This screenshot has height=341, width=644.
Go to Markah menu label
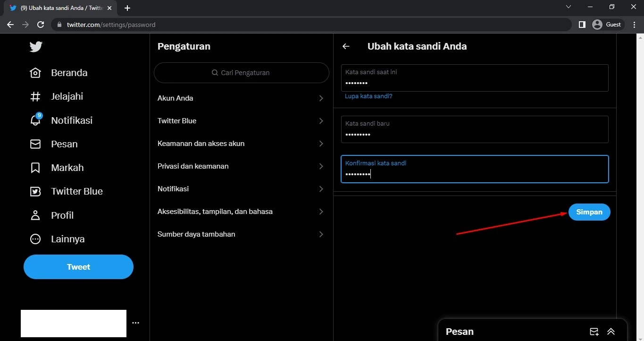pos(67,168)
